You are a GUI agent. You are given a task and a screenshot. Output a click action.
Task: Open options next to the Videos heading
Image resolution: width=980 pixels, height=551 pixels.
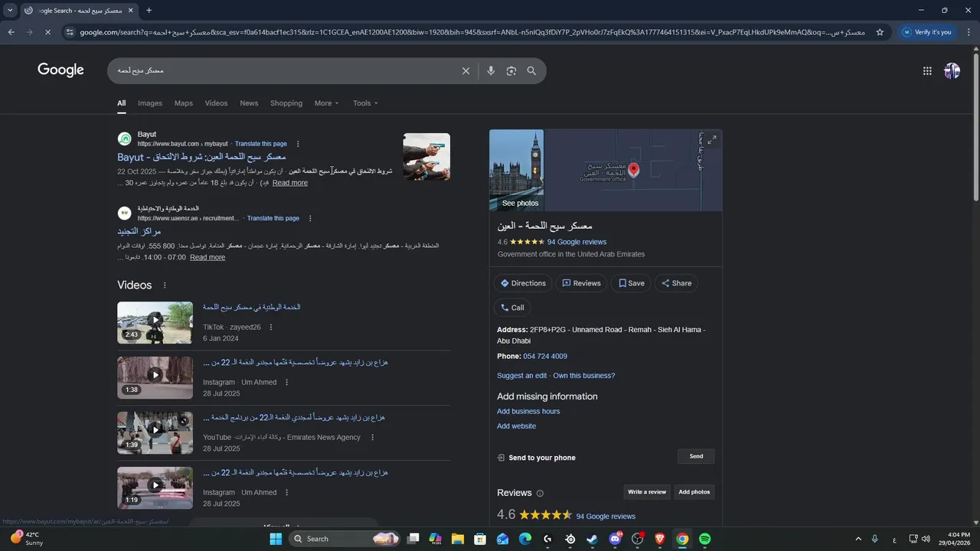tap(164, 285)
